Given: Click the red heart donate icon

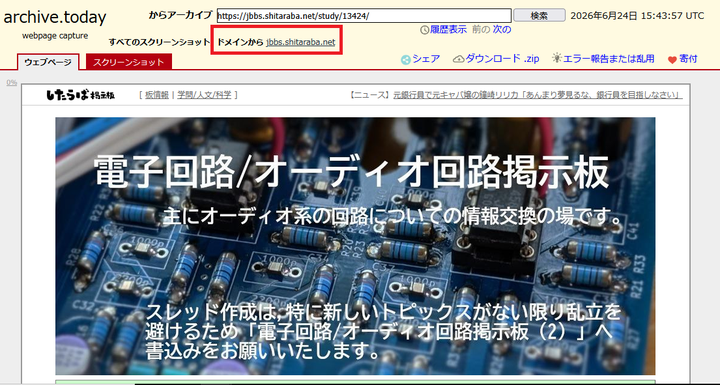Looking at the screenshot, I should coord(672,60).
